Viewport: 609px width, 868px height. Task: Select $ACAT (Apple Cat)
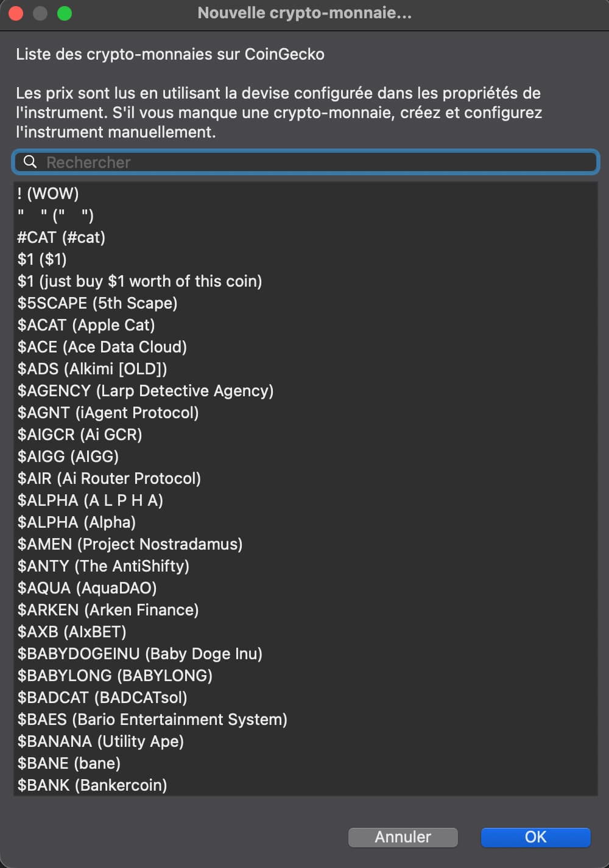click(x=86, y=325)
